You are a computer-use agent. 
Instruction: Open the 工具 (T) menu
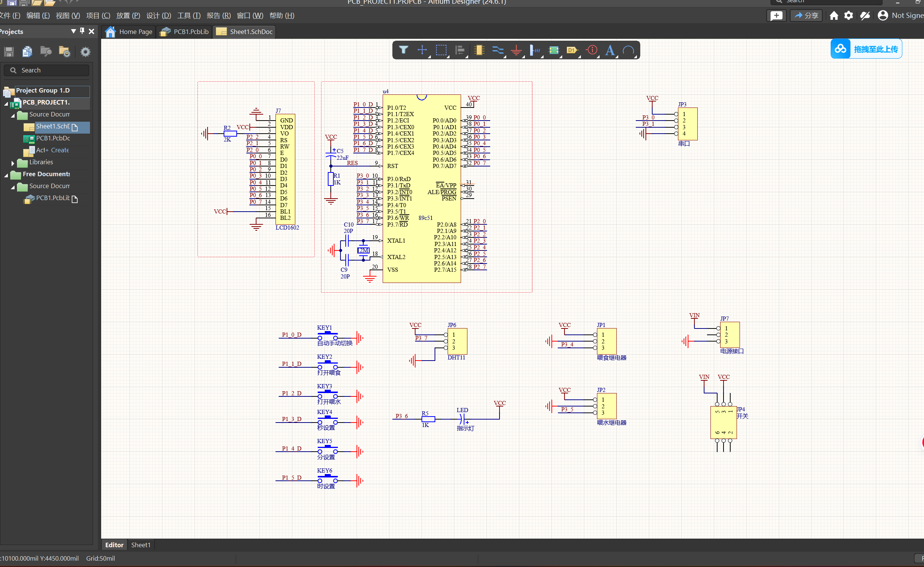(189, 16)
